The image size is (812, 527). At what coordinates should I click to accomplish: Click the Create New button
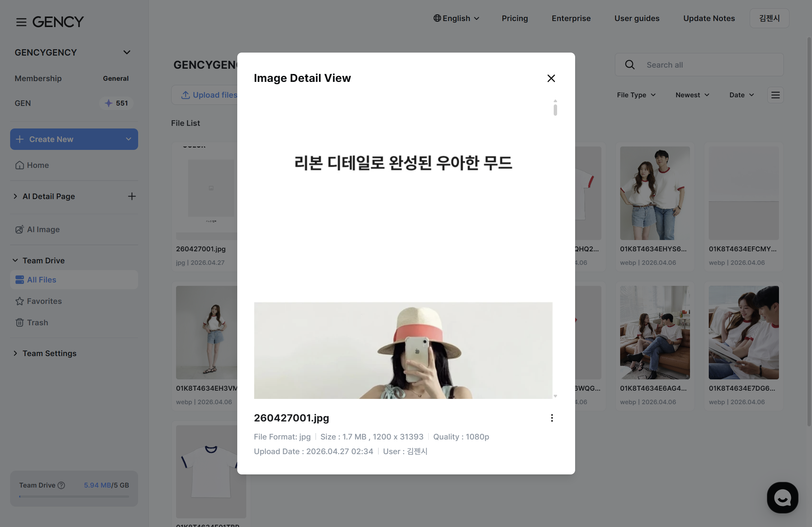(74, 139)
